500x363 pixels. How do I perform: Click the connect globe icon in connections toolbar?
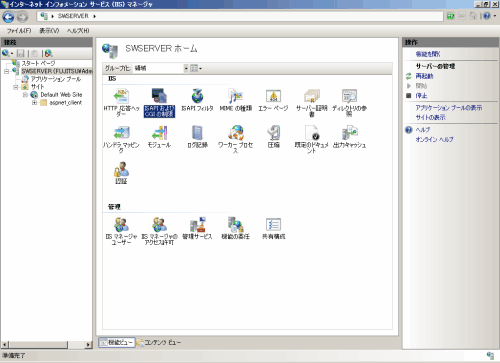[6, 53]
